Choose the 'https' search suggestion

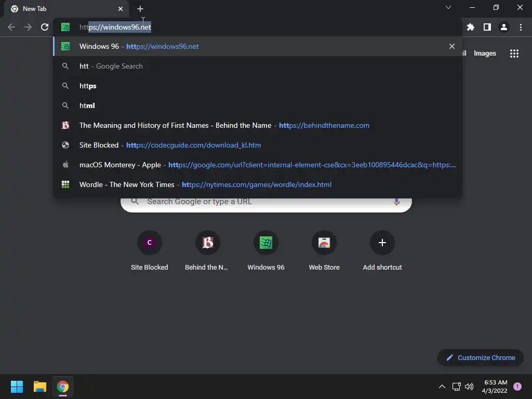pyautogui.click(x=258, y=86)
